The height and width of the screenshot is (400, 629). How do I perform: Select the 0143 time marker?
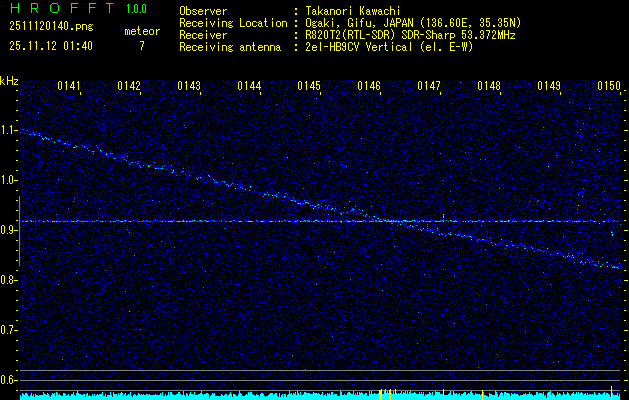pyautogui.click(x=189, y=86)
